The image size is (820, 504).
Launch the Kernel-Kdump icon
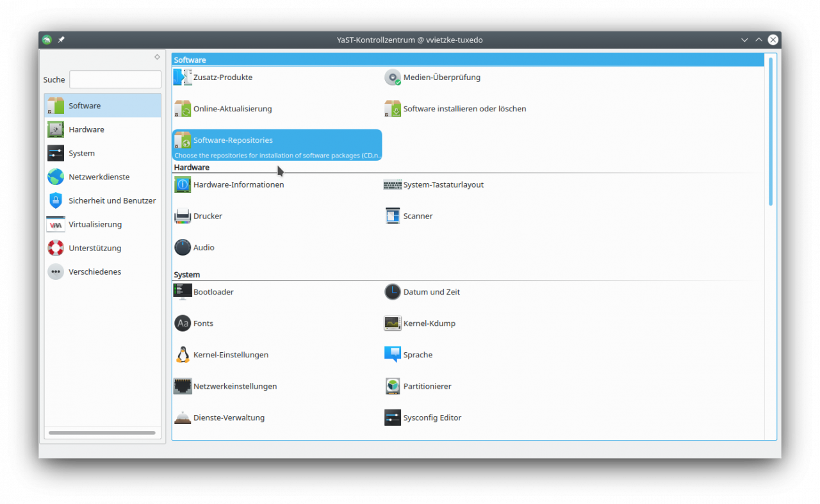tap(393, 323)
